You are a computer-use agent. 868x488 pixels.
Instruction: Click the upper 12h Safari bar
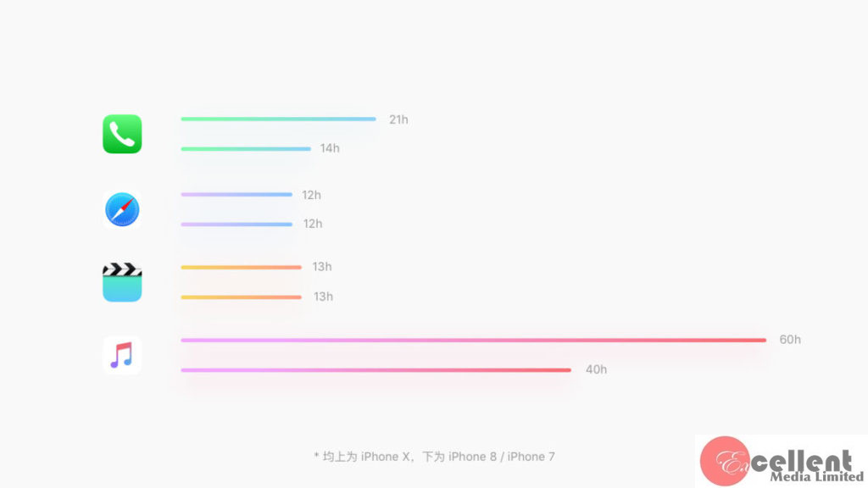click(236, 195)
